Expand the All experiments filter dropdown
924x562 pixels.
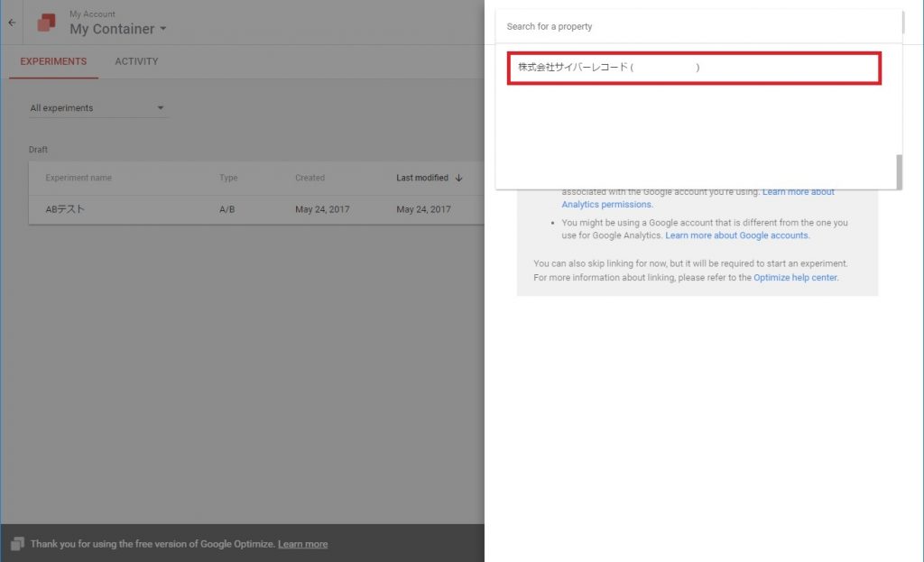coord(97,108)
